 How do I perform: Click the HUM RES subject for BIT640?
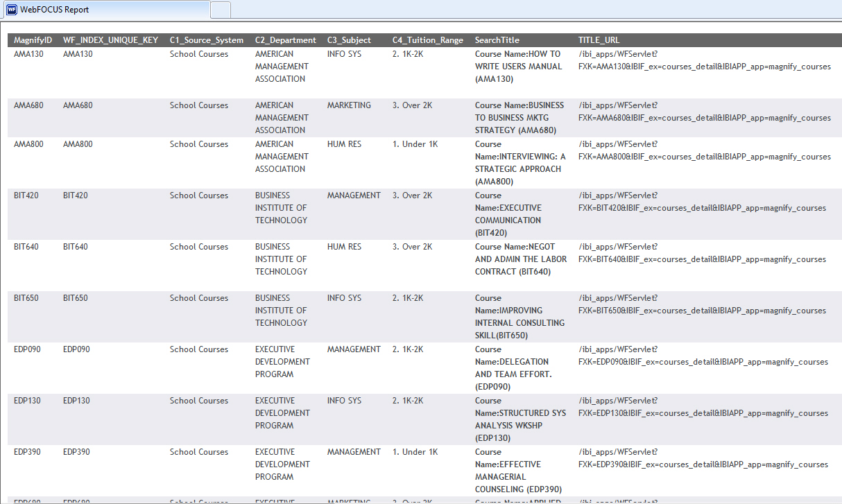344,247
